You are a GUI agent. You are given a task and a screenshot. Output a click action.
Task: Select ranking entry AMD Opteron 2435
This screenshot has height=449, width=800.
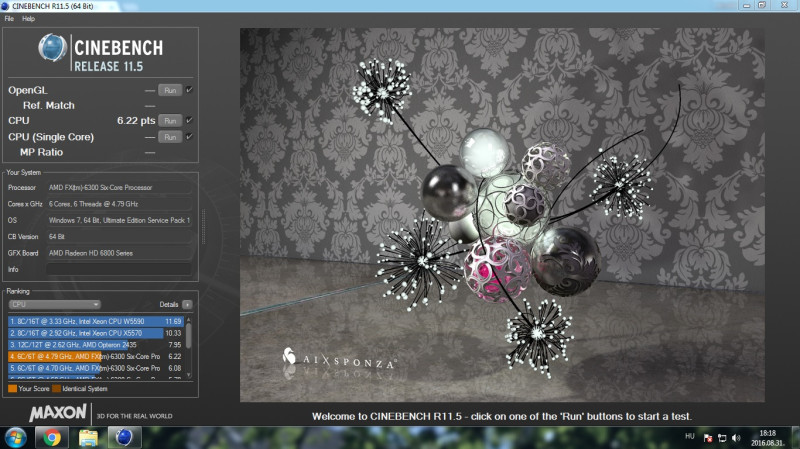point(96,345)
